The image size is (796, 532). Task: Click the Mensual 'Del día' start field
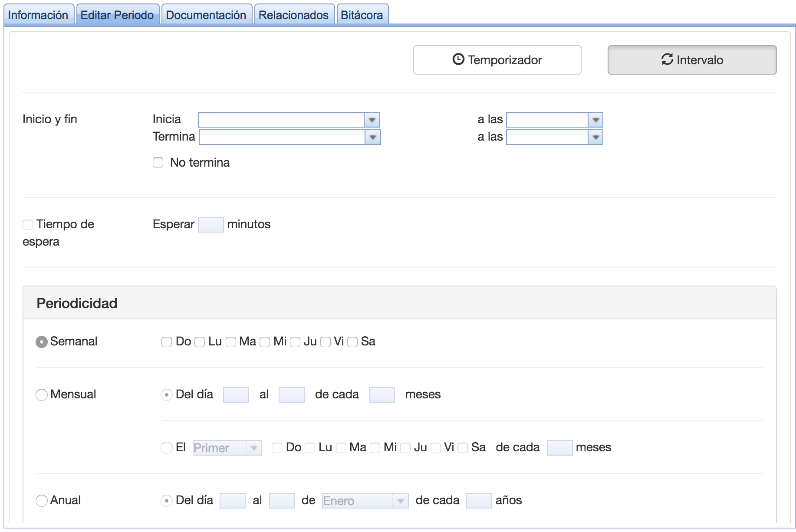[236, 395]
